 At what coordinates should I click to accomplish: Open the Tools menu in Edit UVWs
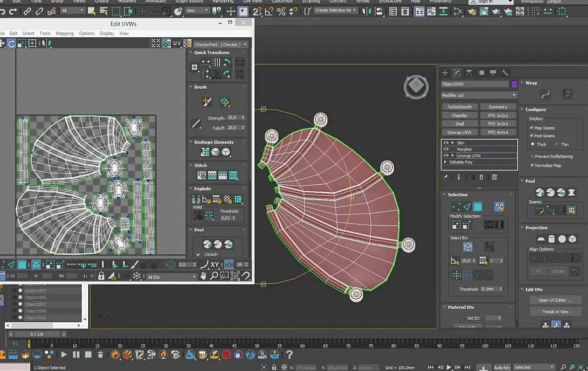(45, 33)
